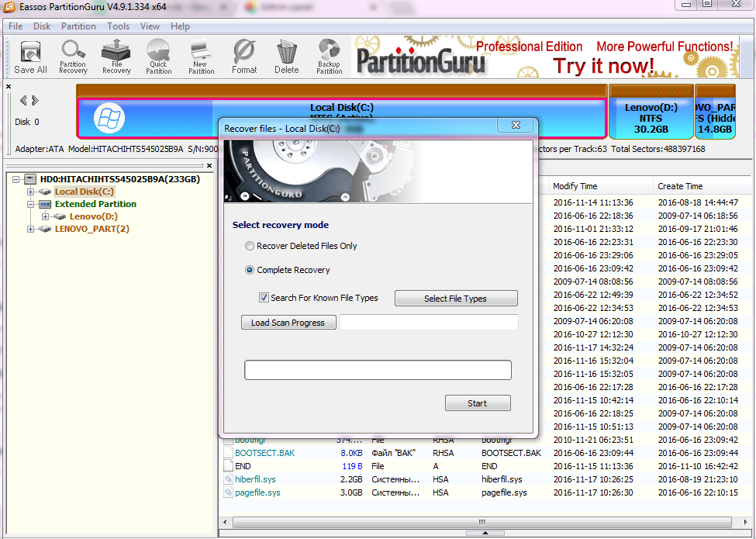The width and height of the screenshot is (756, 539).
Task: Click the Save All toolbar icon
Action: pos(30,57)
